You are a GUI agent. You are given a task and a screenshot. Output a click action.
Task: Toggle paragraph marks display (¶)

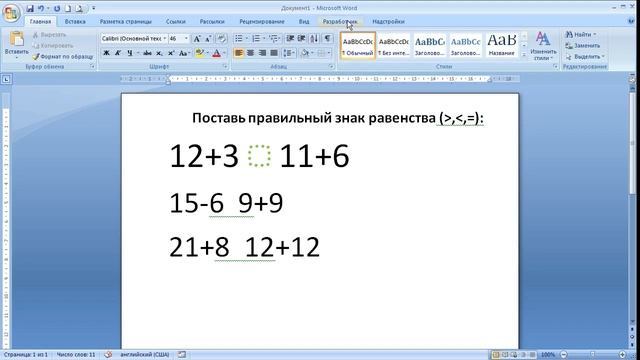click(x=327, y=39)
